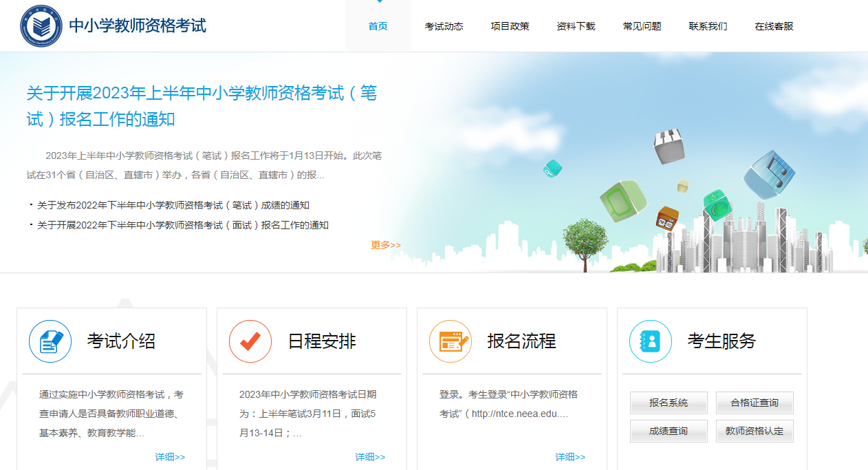Click the teacher exam site logo

[41, 26]
